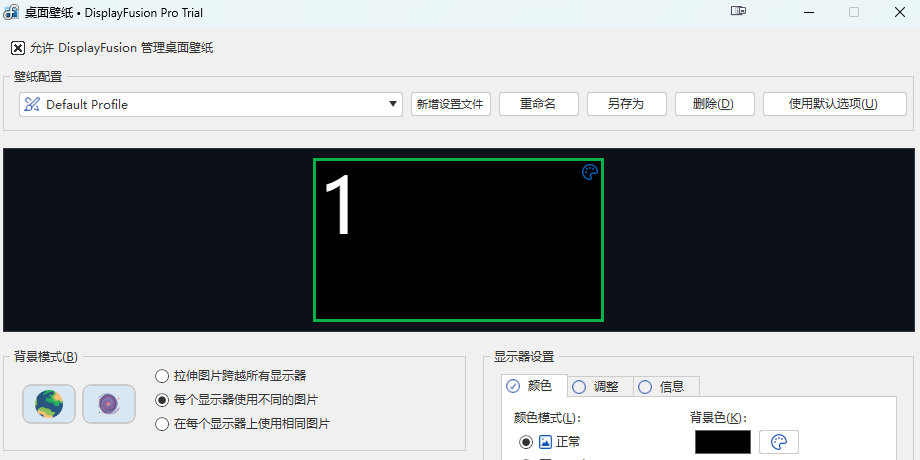The width and height of the screenshot is (920, 460).
Task: Click the 另存为 button
Action: point(627,104)
